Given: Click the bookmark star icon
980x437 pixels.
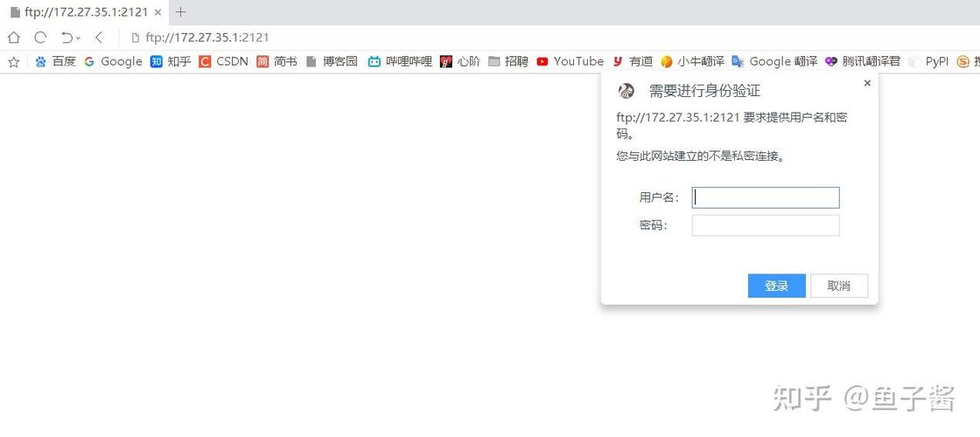Looking at the screenshot, I should point(14,61).
